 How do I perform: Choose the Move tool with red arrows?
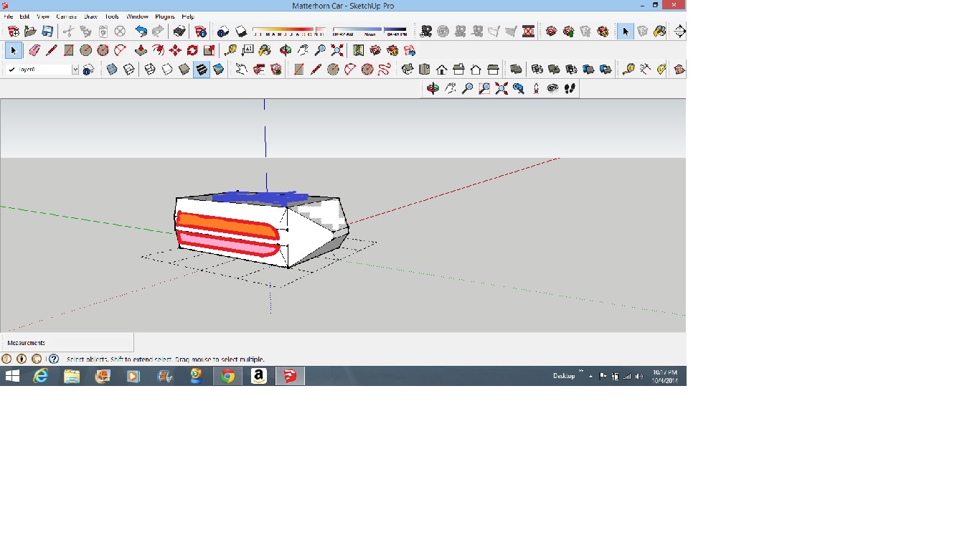175,50
